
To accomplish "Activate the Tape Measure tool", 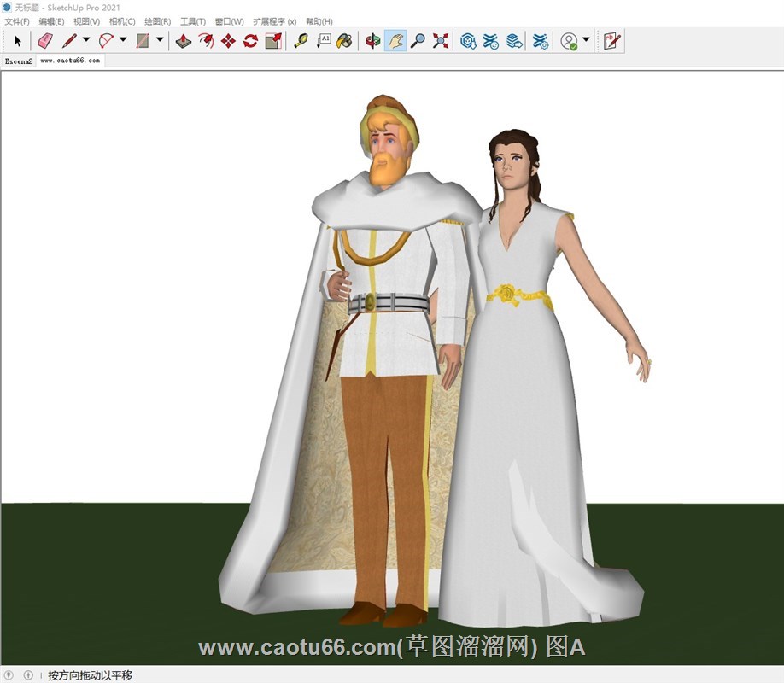I will (x=301, y=40).
